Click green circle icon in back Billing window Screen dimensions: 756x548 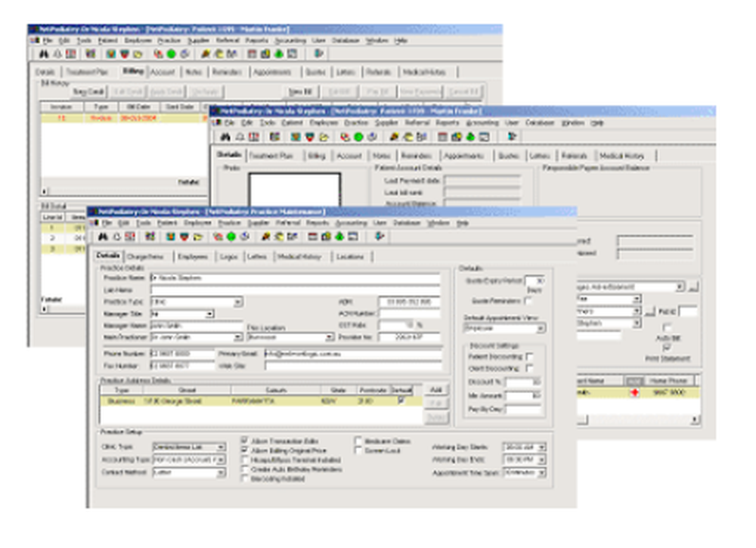[x=171, y=54]
